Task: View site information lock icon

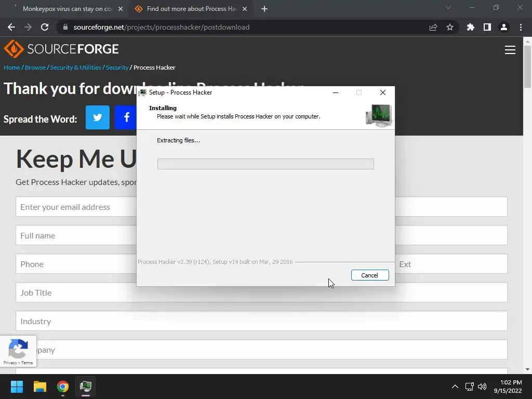Action: [x=65, y=27]
